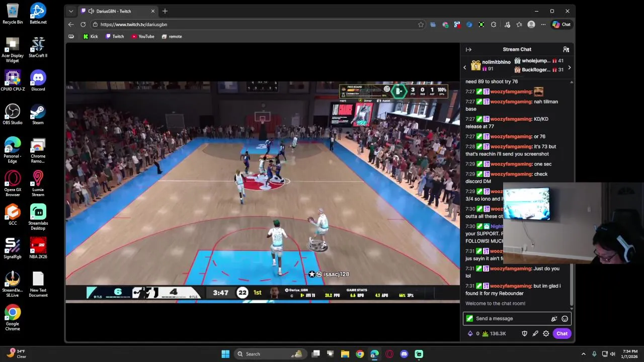Open the chat celebration party icon
The width and height of the screenshot is (644, 362).
coord(554,318)
